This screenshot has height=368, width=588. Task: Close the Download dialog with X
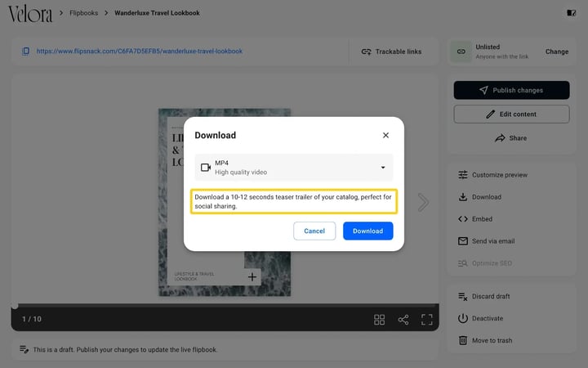point(385,135)
